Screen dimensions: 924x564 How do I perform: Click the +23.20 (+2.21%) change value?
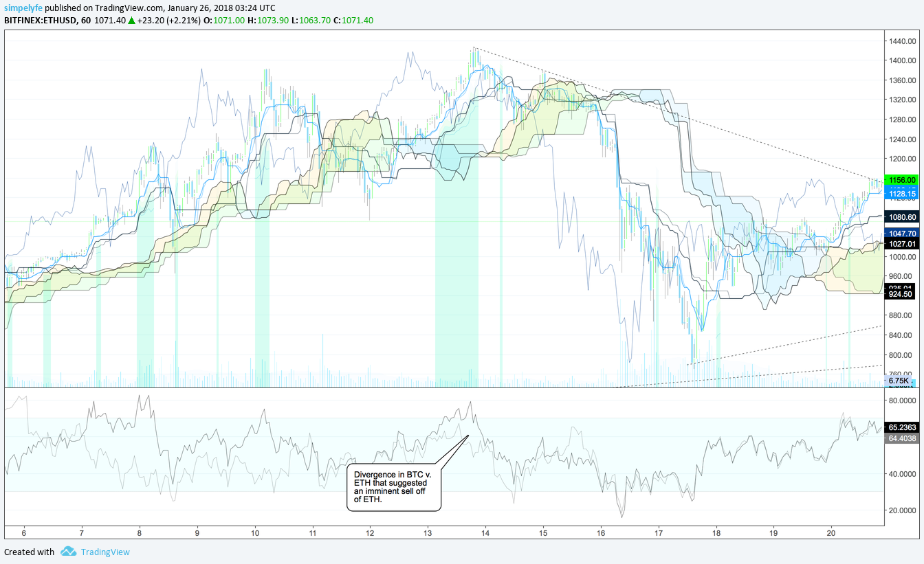168,21
